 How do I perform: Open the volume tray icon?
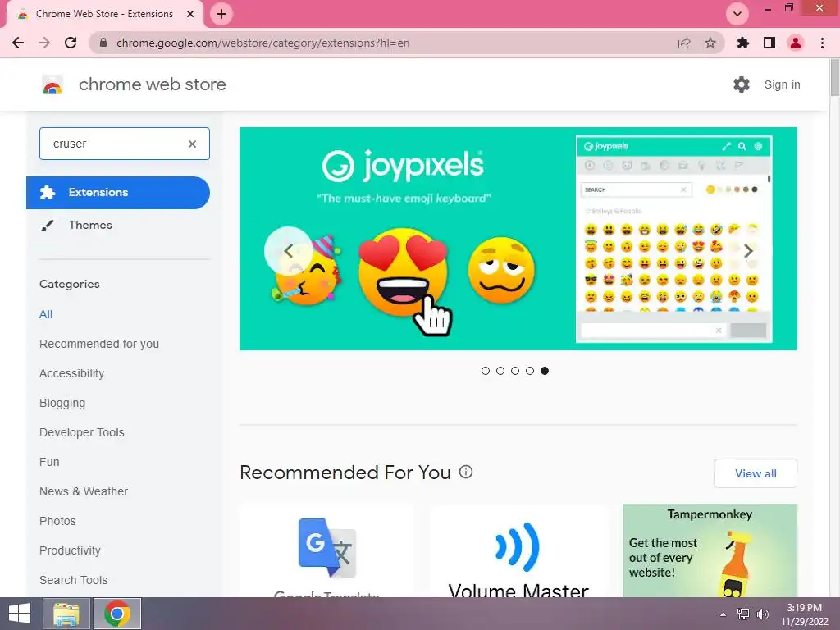point(762,614)
